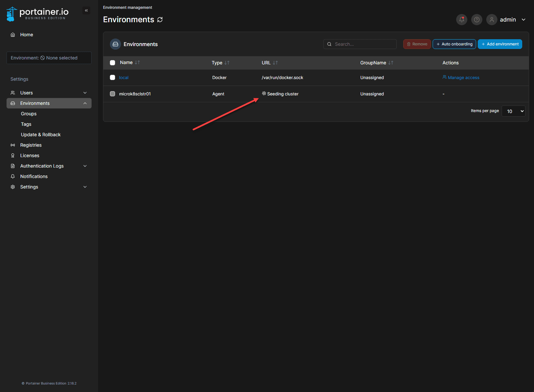Select the microk8sclstr01 row checkbox
The image size is (534, 392).
(x=112, y=94)
